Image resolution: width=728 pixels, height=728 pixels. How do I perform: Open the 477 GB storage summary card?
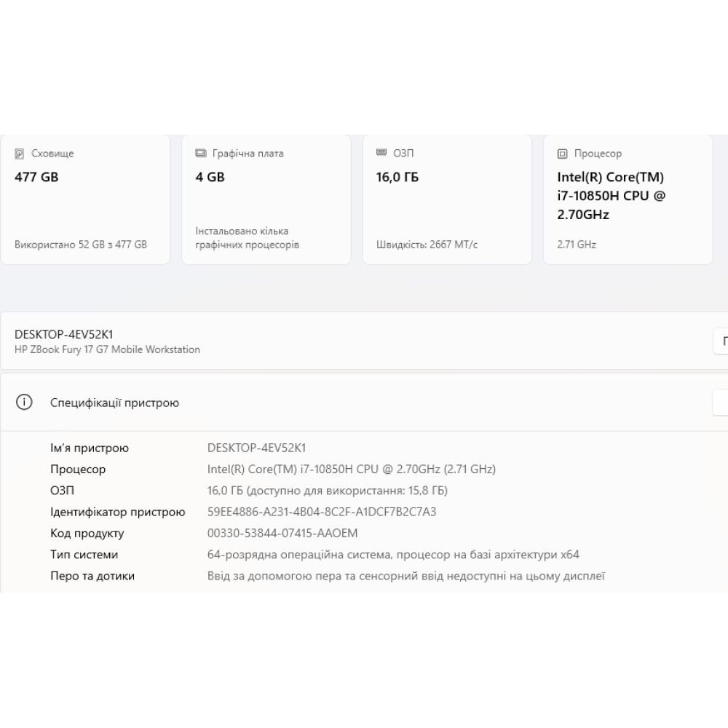(85, 199)
